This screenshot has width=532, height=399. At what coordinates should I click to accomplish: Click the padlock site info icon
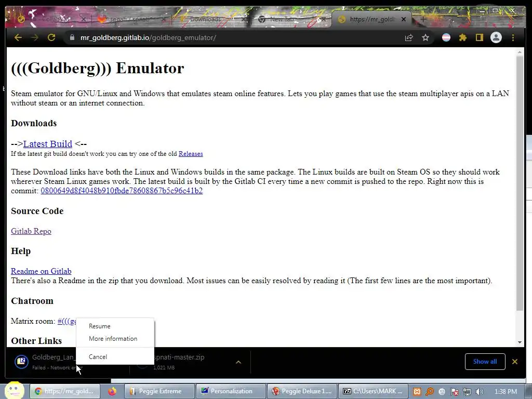(x=72, y=37)
